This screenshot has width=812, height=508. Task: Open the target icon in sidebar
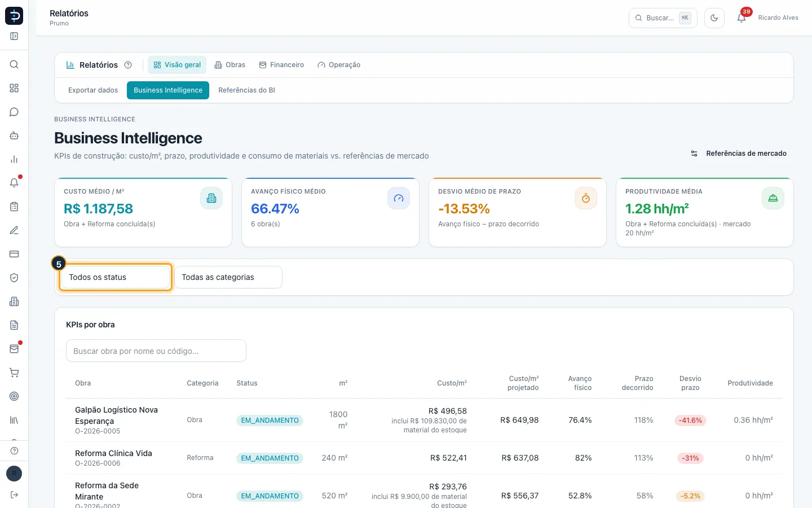14,396
